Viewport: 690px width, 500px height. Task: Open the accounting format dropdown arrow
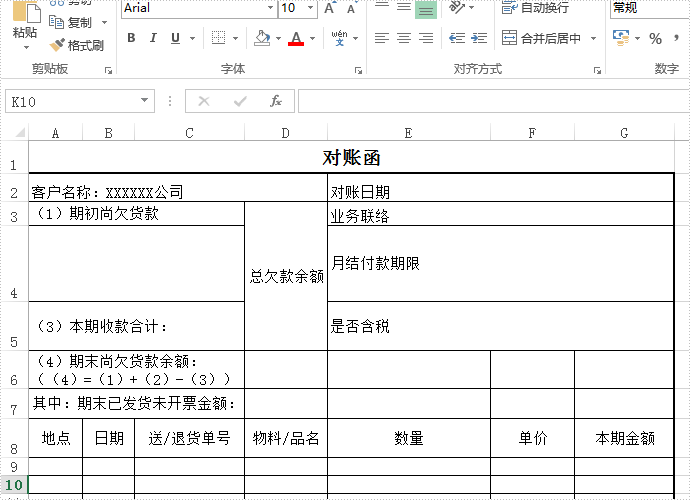pos(637,38)
